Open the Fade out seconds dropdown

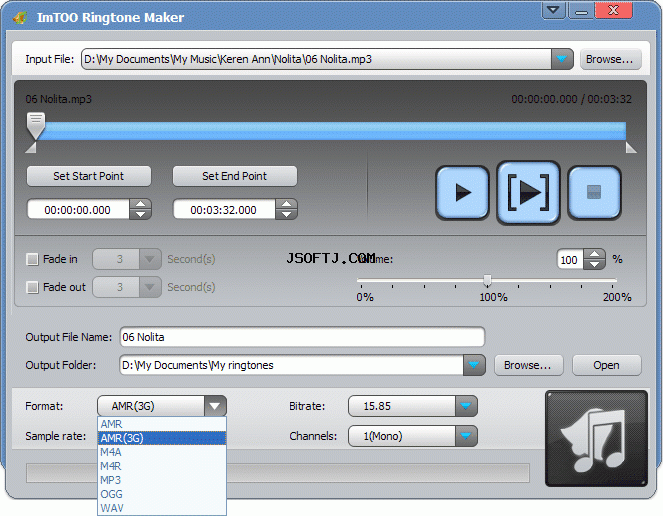click(149, 288)
